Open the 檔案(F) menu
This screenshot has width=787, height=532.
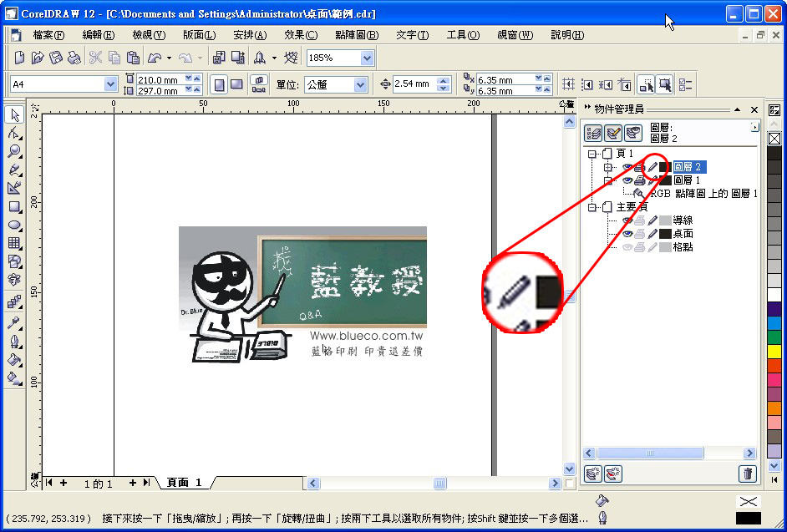[49, 35]
